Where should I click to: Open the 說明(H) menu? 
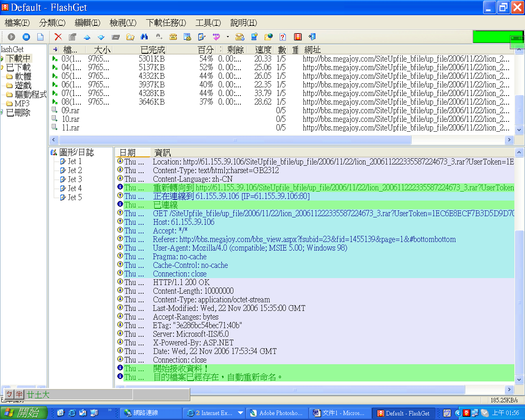tap(244, 23)
